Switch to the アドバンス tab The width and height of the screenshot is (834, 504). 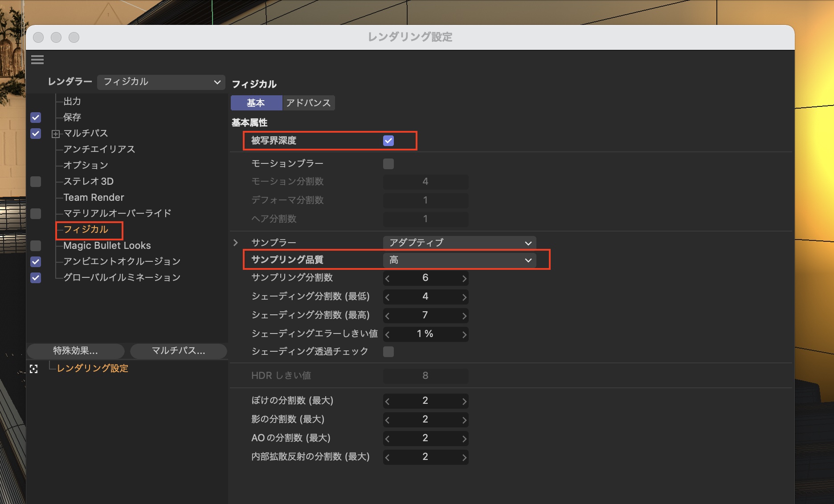pyautogui.click(x=308, y=103)
